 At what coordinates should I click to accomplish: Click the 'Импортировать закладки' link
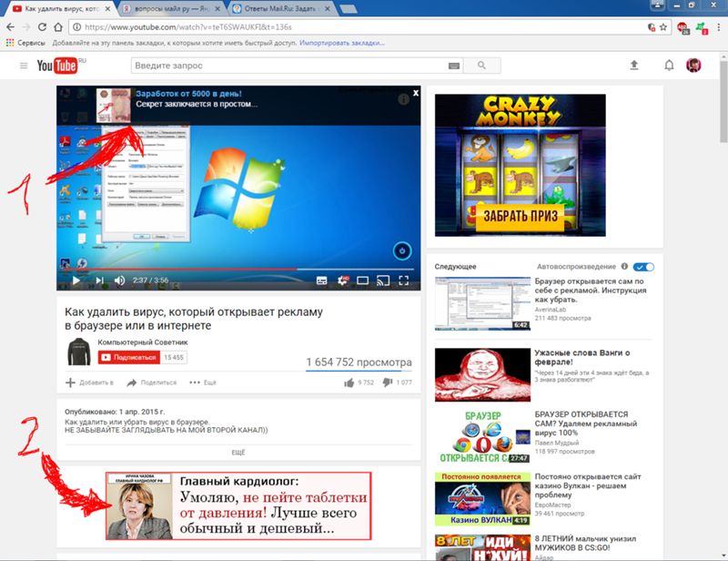342,43
